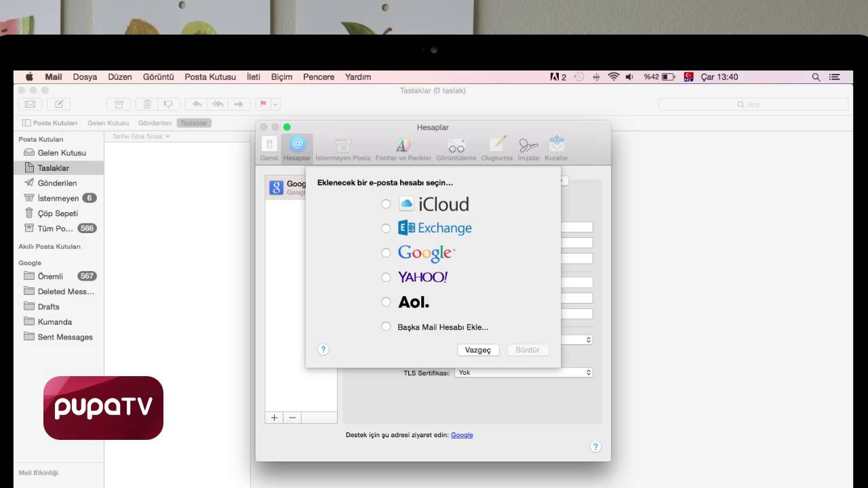Screen dimensions: 868x488
Task: Click the Sürdür button
Action: 528,350
